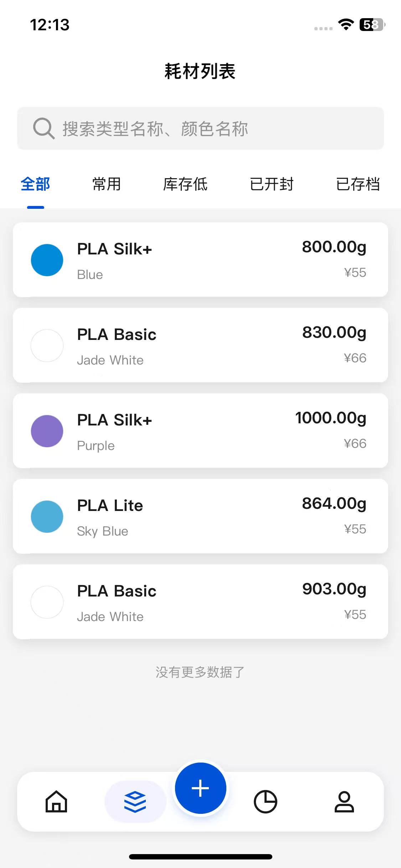Open the statistics pie chart icon
The width and height of the screenshot is (401, 868).
(265, 802)
